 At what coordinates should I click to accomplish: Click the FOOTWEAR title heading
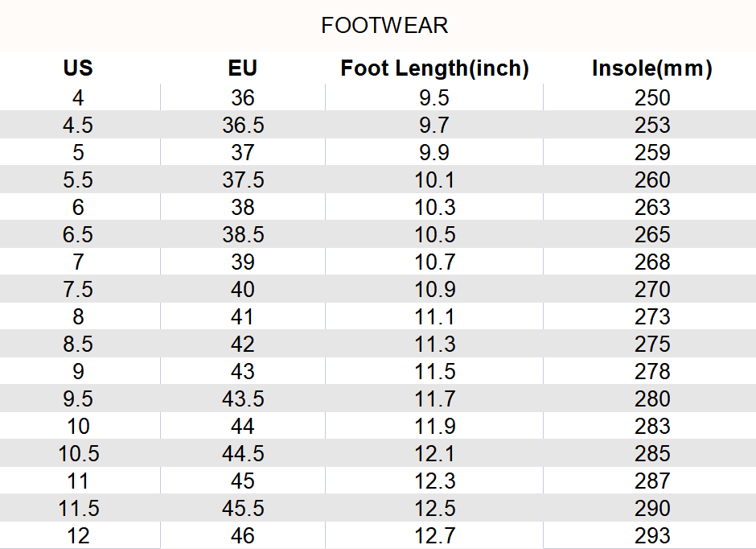(384, 26)
